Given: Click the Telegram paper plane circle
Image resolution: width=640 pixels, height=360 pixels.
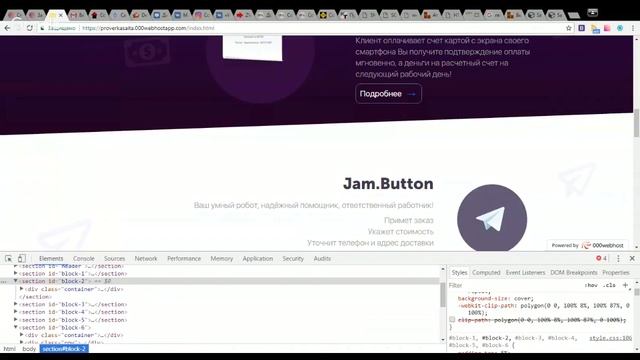Looking at the screenshot, I should [x=492, y=219].
